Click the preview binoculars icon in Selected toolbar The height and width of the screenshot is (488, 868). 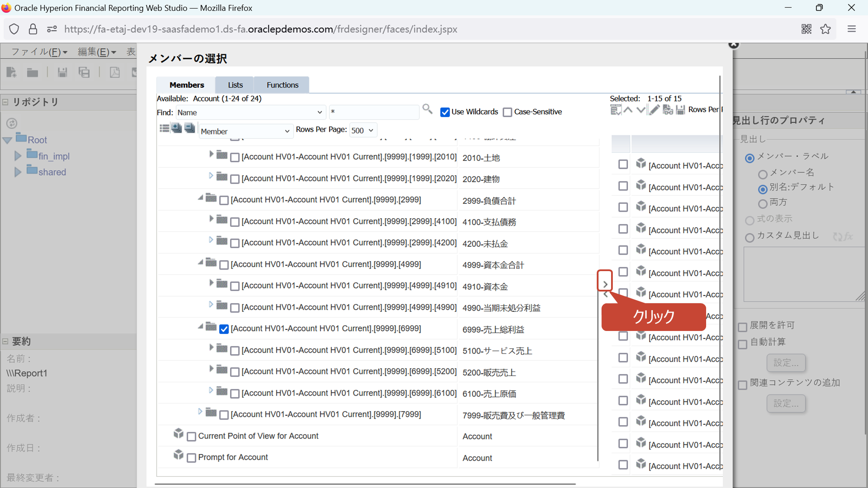pos(667,110)
